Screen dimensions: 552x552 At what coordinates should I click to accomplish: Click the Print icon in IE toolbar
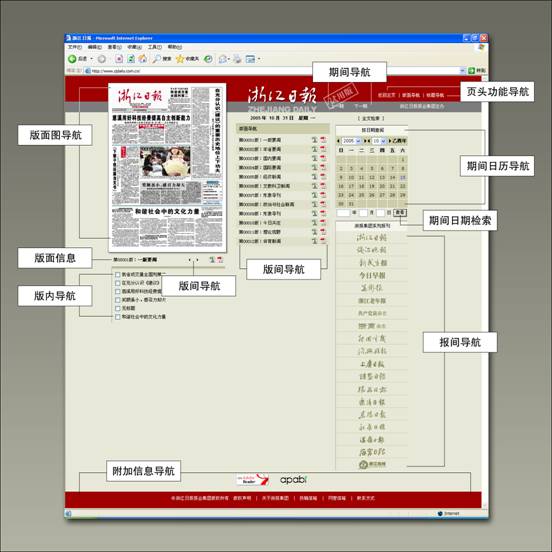238,59
